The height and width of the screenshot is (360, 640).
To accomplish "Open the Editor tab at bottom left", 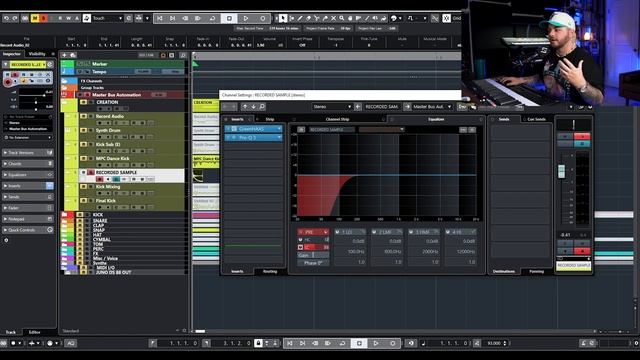I will coord(34,332).
